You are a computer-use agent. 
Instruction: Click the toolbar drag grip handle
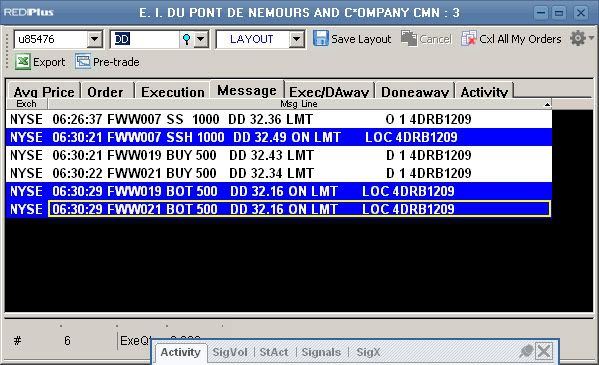point(6,50)
